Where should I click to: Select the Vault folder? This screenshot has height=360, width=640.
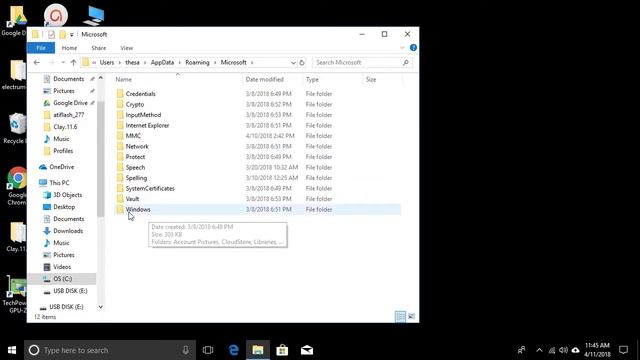pyautogui.click(x=132, y=199)
